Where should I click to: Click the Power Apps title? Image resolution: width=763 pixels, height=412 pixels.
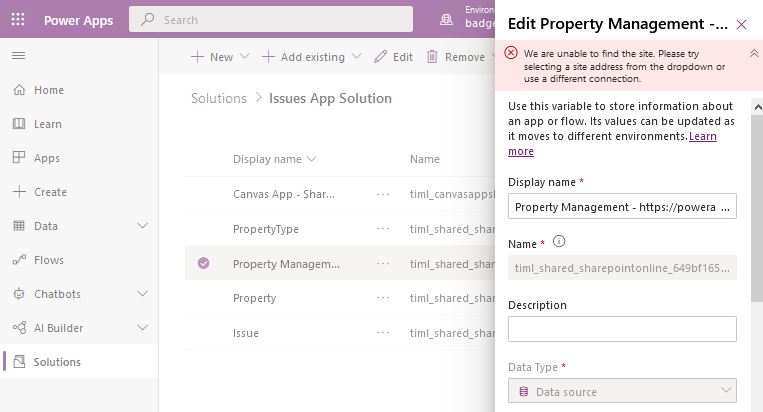pyautogui.click(x=78, y=20)
